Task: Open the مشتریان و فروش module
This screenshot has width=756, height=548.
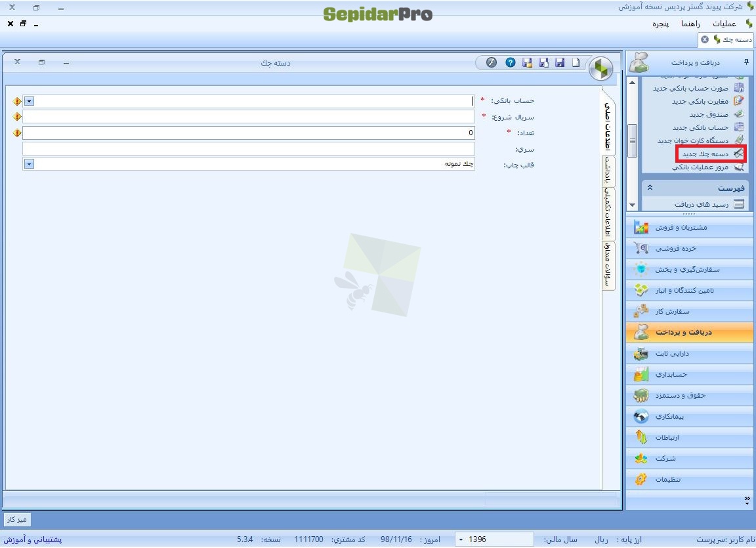Action: coord(690,227)
